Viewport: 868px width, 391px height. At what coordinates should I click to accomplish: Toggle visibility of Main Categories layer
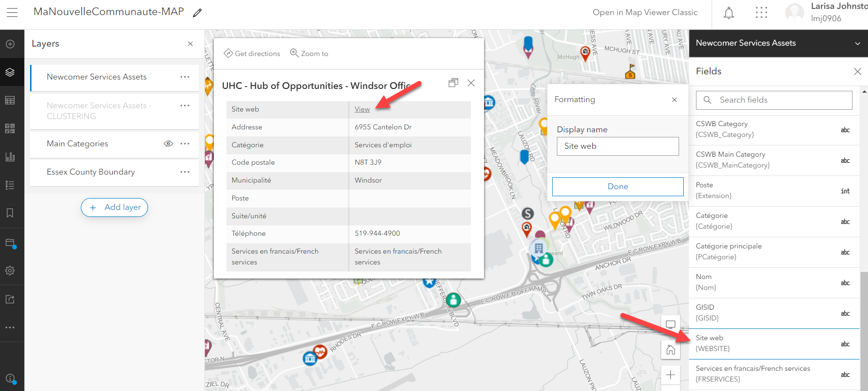[168, 144]
